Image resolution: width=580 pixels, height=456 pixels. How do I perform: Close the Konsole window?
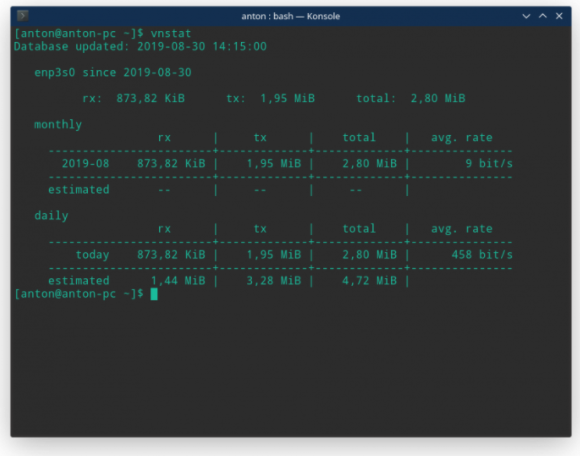tap(559, 16)
